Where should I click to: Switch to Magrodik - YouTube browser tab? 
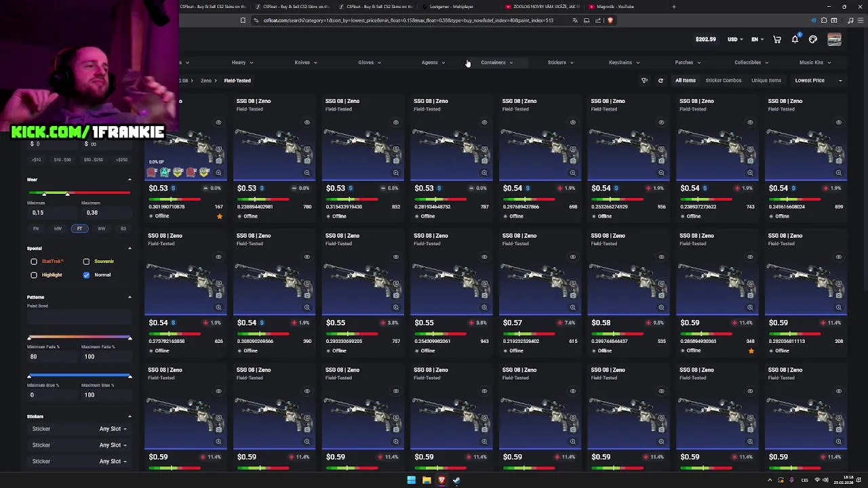[x=614, y=7]
